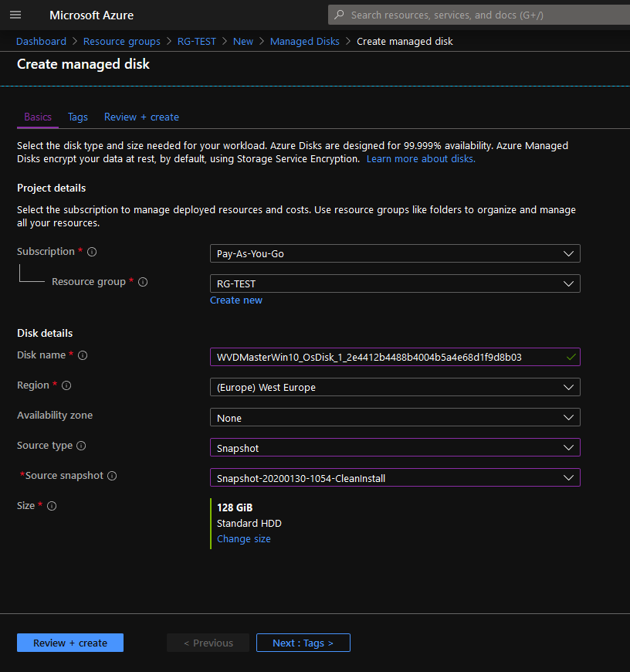Click the Next : Tags button
630x672 pixels.
303,643
